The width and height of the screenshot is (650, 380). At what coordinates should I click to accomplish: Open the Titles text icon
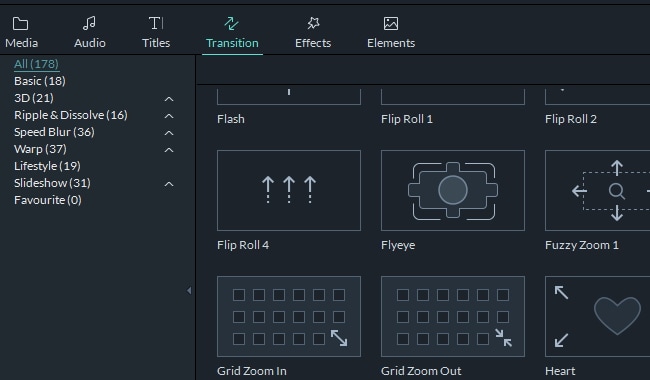pyautogui.click(x=156, y=24)
